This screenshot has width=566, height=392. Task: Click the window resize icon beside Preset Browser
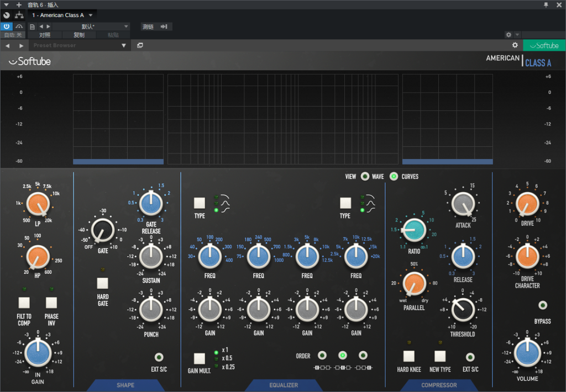140,45
